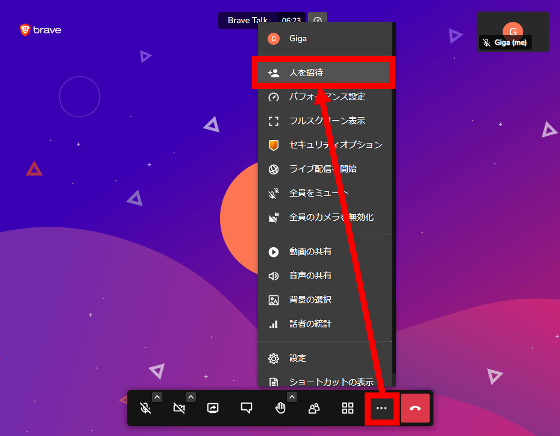The height and width of the screenshot is (436, 560).
Task: Select the 人を招待 menu item
Action: click(324, 72)
